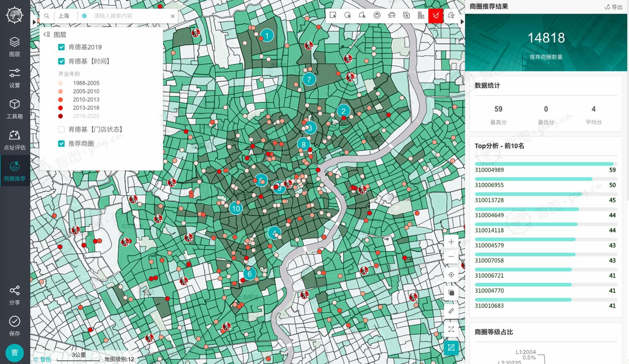629x364 pixels.
Task: Uncheck the 肯德基【时间】 layer
Action: click(x=61, y=61)
